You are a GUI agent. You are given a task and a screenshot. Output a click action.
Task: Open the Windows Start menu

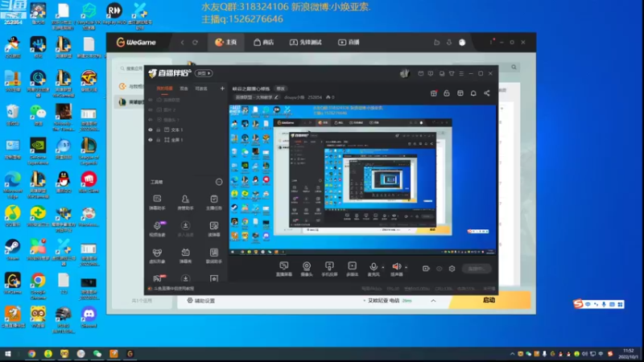click(x=7, y=354)
